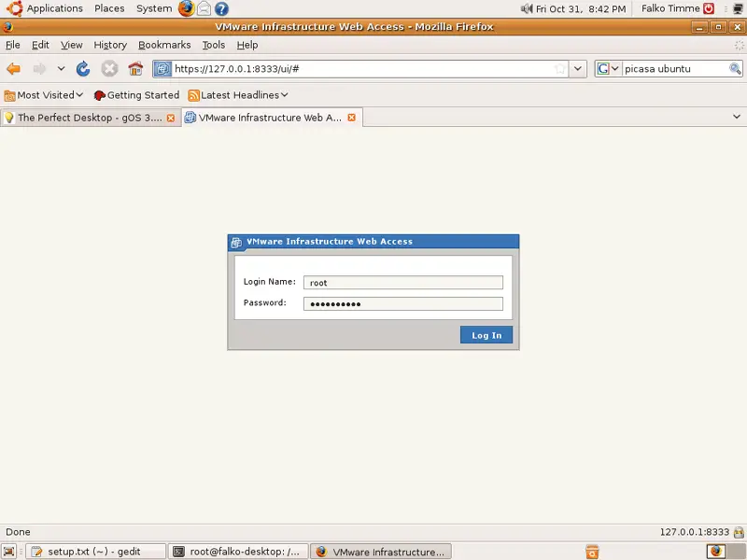
Task: Click the Password field
Action: (403, 304)
